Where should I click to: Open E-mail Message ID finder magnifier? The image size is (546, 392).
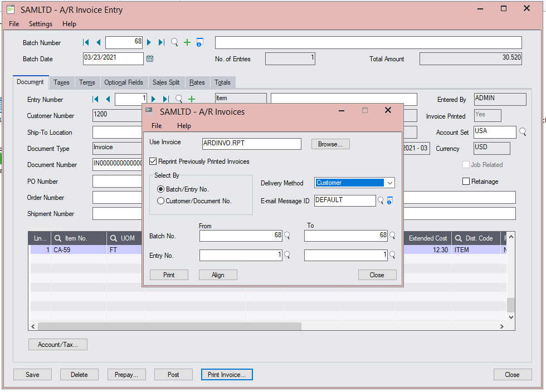click(x=381, y=200)
